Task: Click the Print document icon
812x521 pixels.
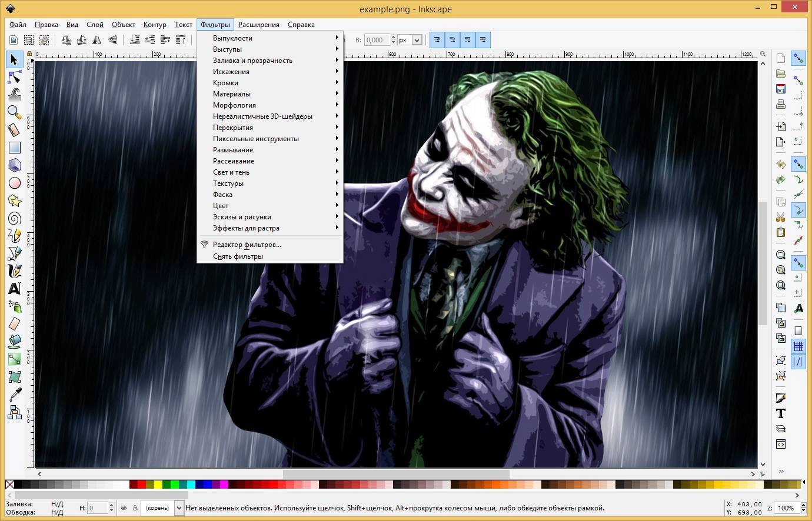Action: click(781, 105)
